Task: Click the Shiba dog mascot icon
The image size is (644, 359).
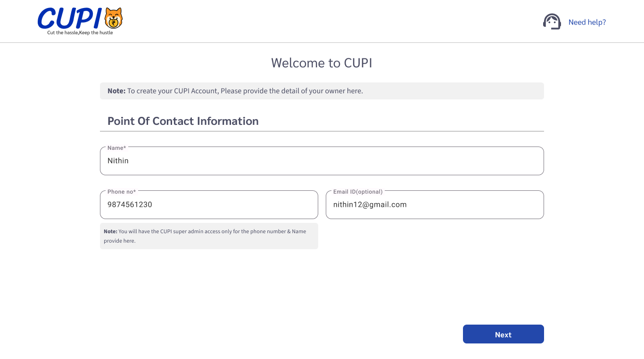Action: click(x=113, y=18)
